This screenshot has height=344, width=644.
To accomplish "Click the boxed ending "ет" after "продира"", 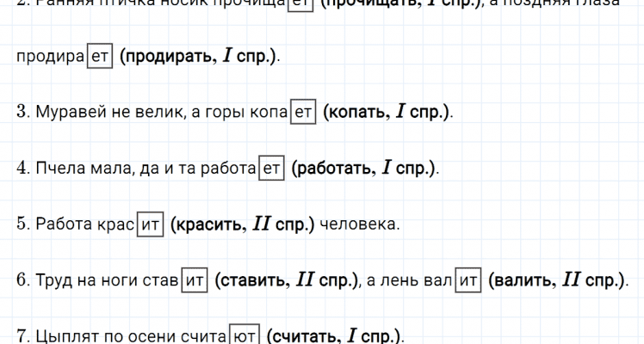I will pyautogui.click(x=99, y=57).
